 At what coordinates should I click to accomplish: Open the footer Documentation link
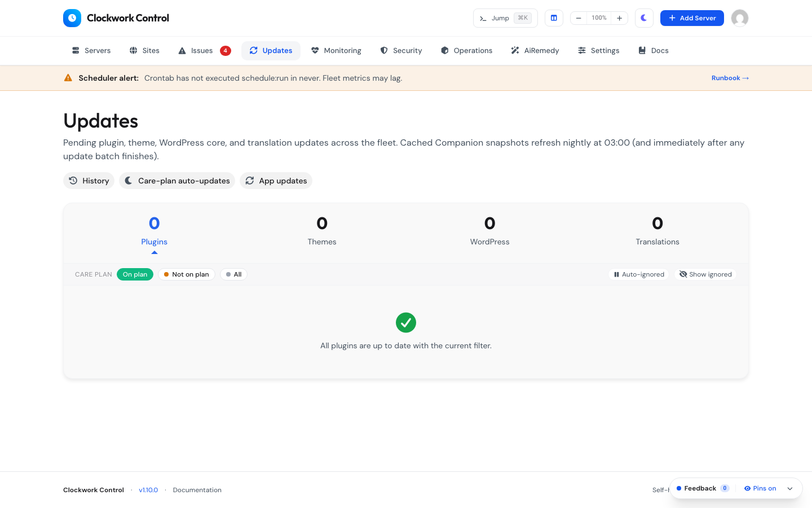[197, 490]
